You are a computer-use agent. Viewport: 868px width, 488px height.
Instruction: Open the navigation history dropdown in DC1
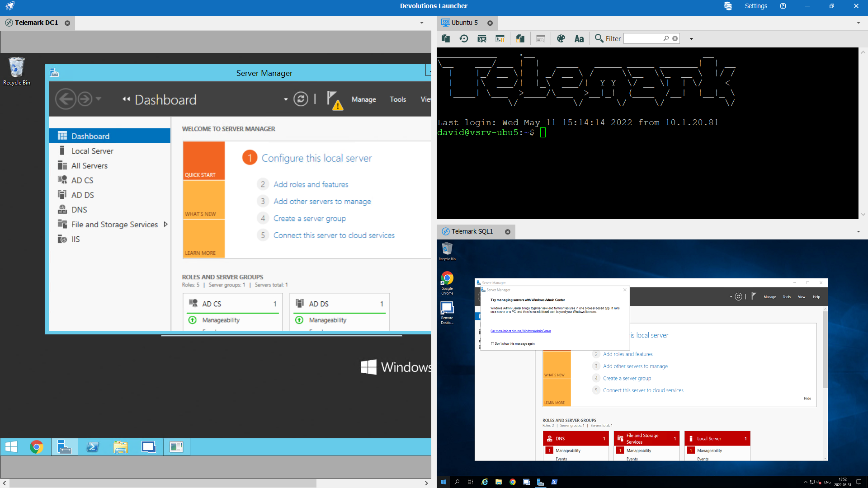coord(98,99)
